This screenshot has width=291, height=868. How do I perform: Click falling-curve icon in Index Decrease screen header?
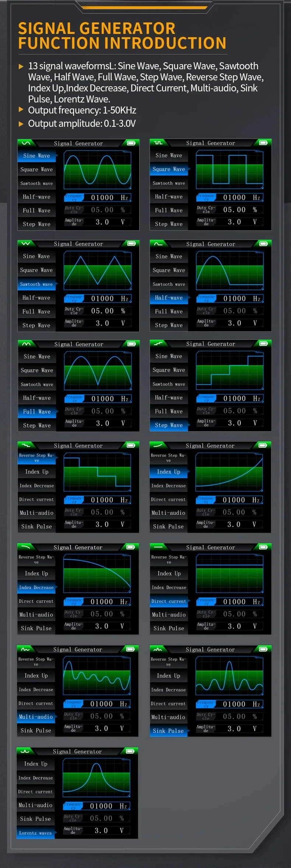click(x=25, y=547)
